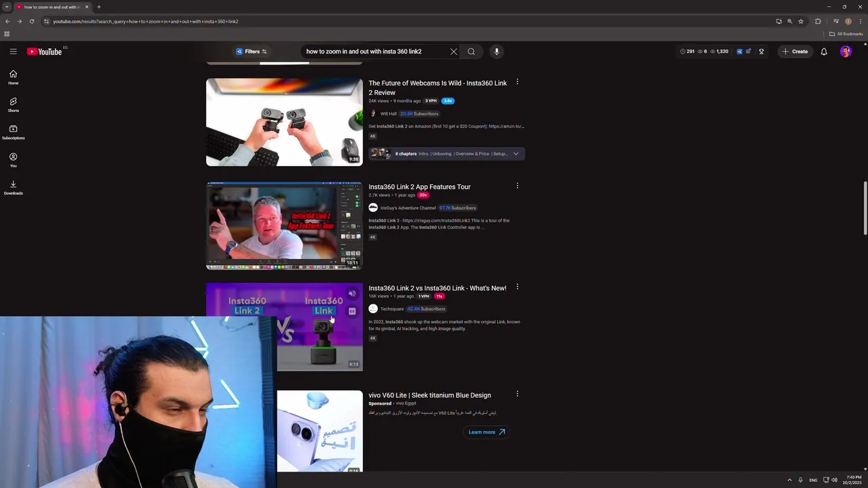
Task: Open the YouTube guide hamburger menu
Action: point(13,52)
